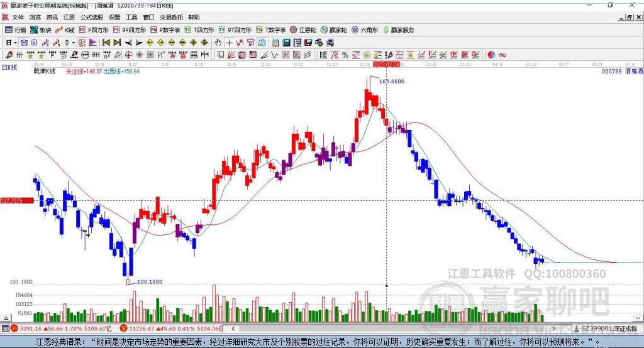
Task: Select the red pencil drawing tool
Action: pyautogui.click(x=9, y=55)
